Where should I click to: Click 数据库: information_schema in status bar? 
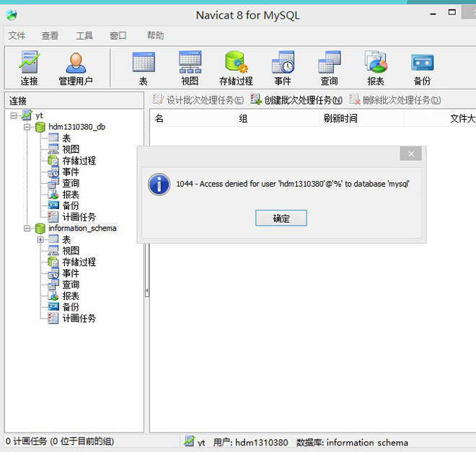click(x=352, y=443)
